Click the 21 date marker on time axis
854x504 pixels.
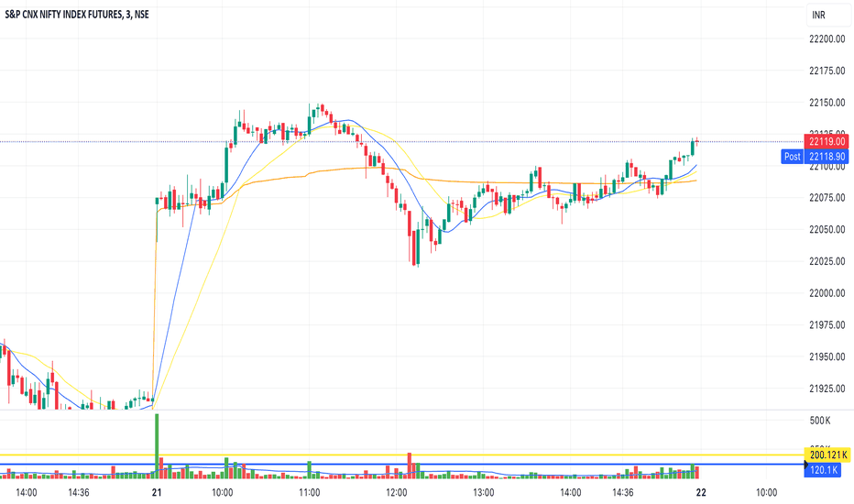(x=157, y=493)
